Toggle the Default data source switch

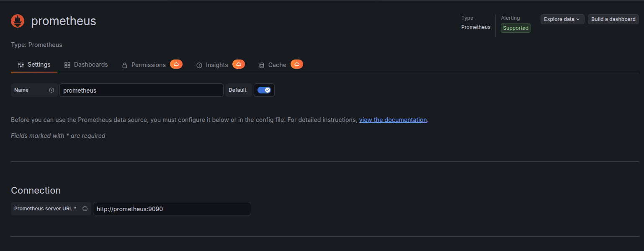[264, 90]
